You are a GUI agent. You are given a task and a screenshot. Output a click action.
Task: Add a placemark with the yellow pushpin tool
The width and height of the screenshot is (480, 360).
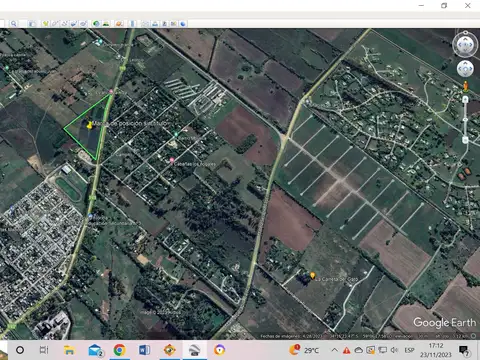click(45, 24)
